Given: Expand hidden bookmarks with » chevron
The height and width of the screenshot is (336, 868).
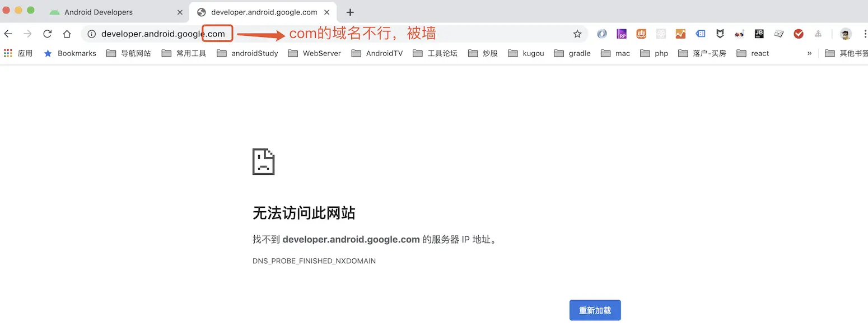Looking at the screenshot, I should pos(809,53).
